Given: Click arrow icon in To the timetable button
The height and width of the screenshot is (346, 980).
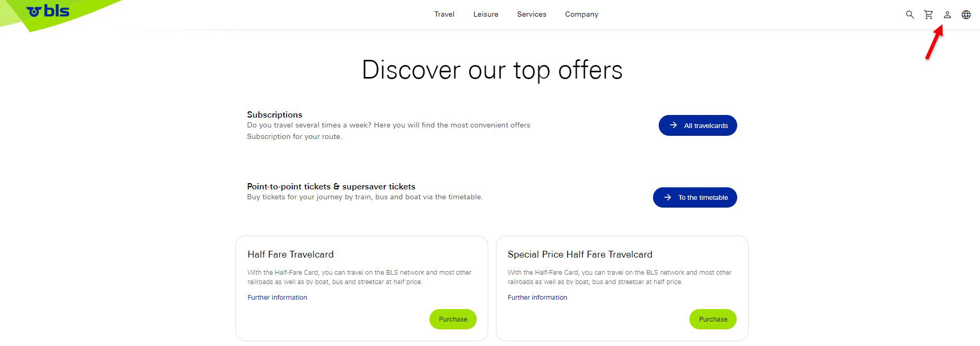Looking at the screenshot, I should (x=668, y=197).
